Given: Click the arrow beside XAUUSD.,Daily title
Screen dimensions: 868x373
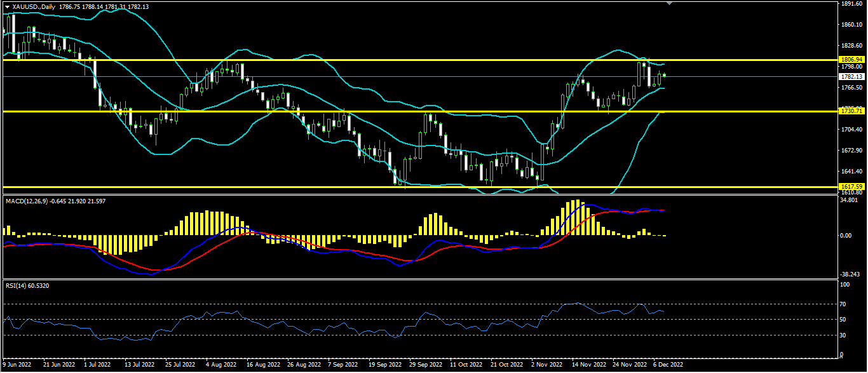Looking at the screenshot, I should click(x=7, y=6).
